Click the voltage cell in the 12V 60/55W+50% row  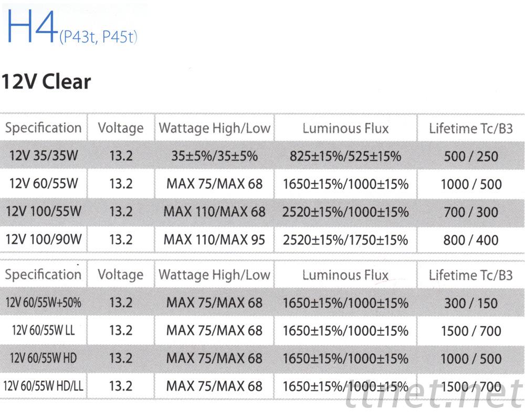121,302
